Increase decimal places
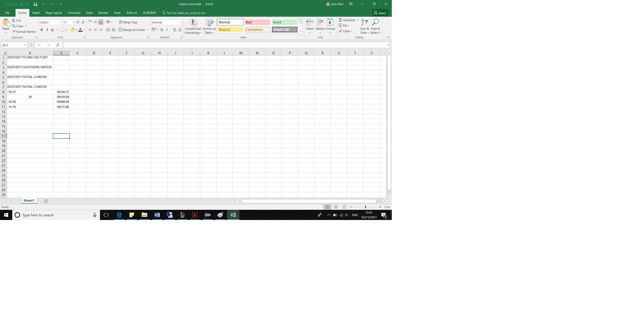Image resolution: width=644 pixels, height=330 pixels. click(174, 30)
